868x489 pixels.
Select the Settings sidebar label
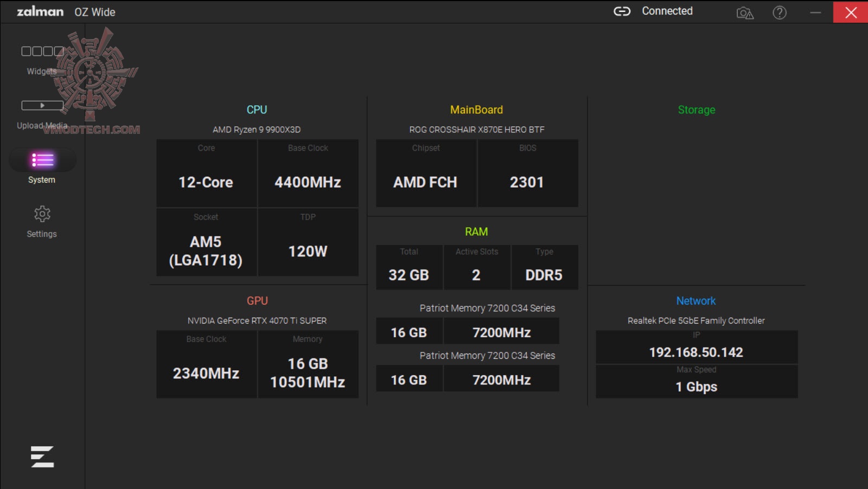(x=42, y=234)
